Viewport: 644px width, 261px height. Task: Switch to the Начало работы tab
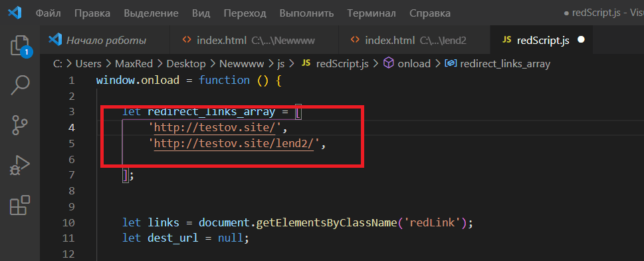[x=105, y=40]
